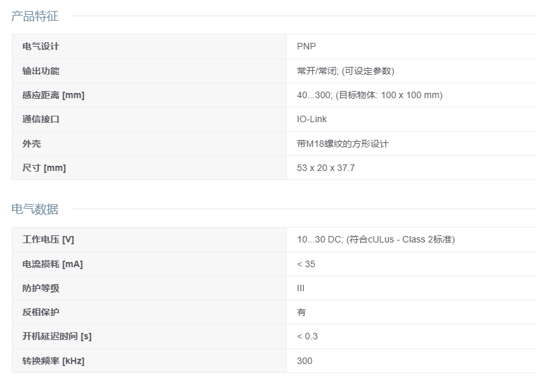This screenshot has width=536, height=392.
Task: Select the 反相保护 row label
Action: 41,312
